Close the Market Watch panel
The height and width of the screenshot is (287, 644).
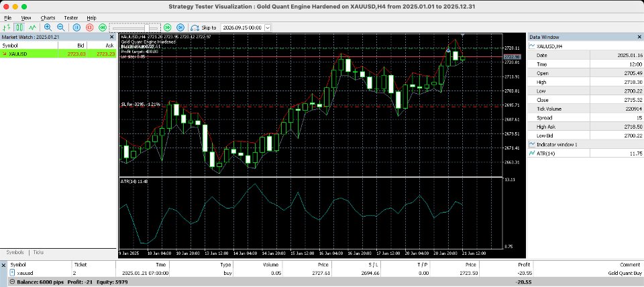click(x=112, y=37)
